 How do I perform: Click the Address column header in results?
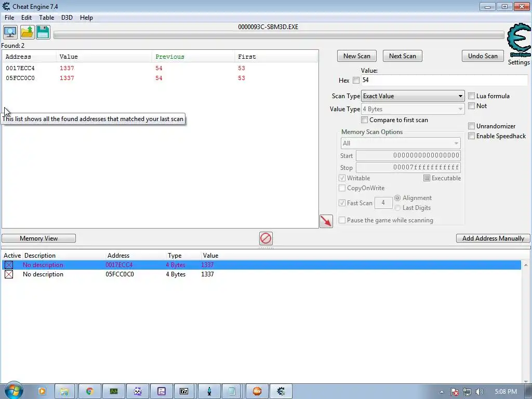coord(29,57)
